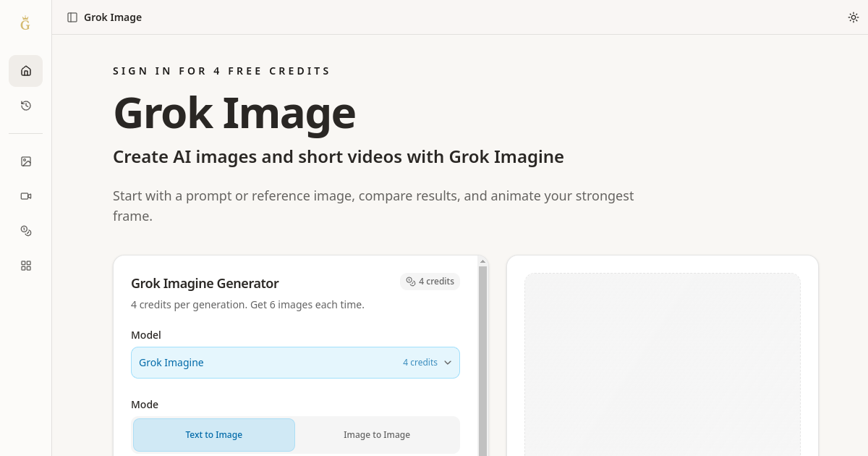Open the History clock icon
This screenshot has height=456, width=868.
(26, 106)
